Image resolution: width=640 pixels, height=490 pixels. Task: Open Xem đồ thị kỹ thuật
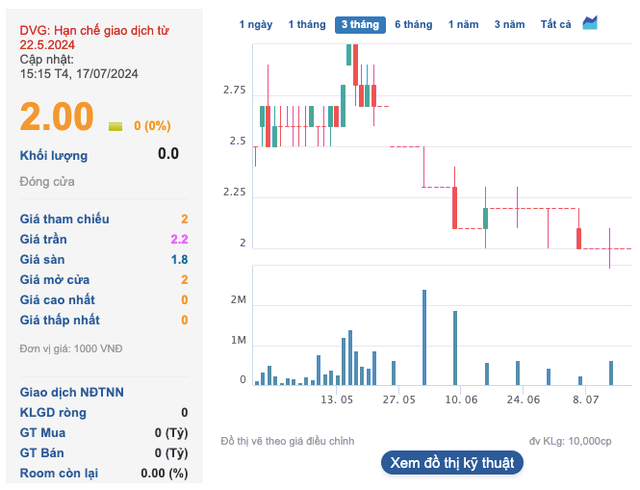(451, 462)
